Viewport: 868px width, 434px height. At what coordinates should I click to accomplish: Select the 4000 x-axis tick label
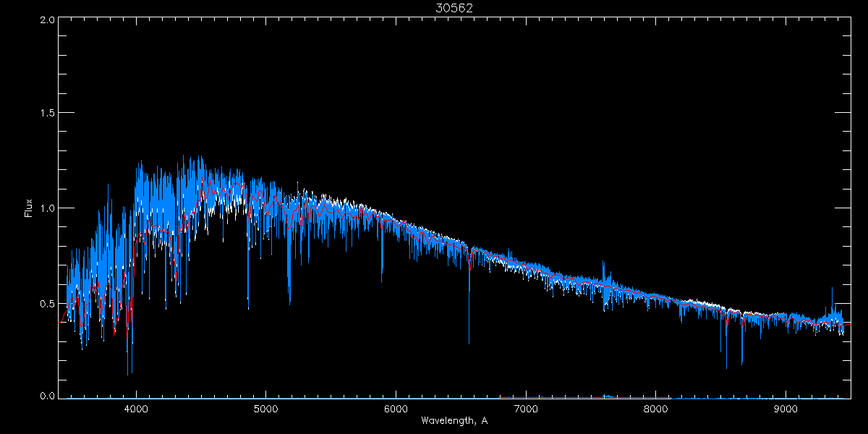[x=136, y=409]
